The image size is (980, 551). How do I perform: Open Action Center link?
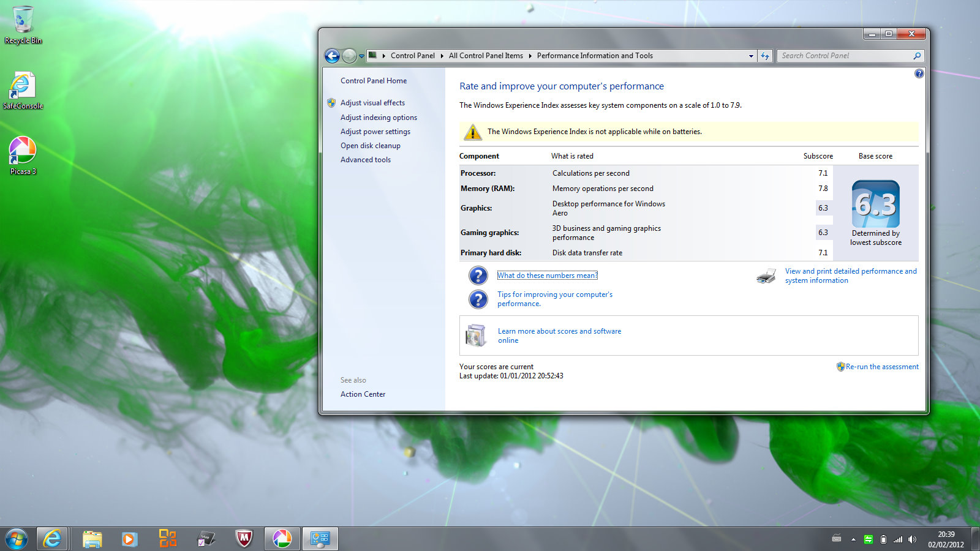pos(363,394)
